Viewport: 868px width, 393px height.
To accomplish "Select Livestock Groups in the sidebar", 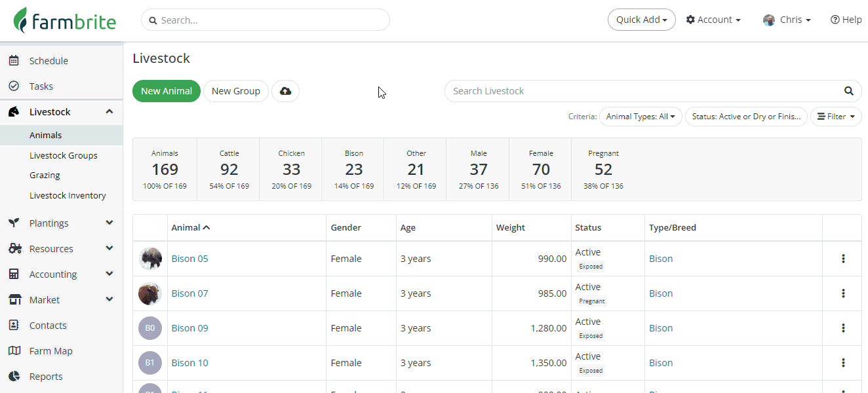I will tap(64, 155).
